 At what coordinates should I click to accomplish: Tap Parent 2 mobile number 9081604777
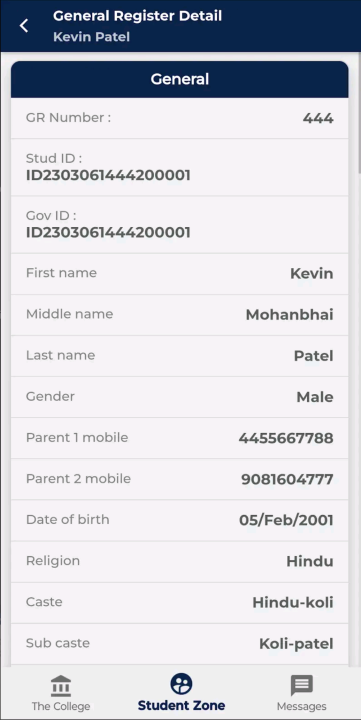287,480
